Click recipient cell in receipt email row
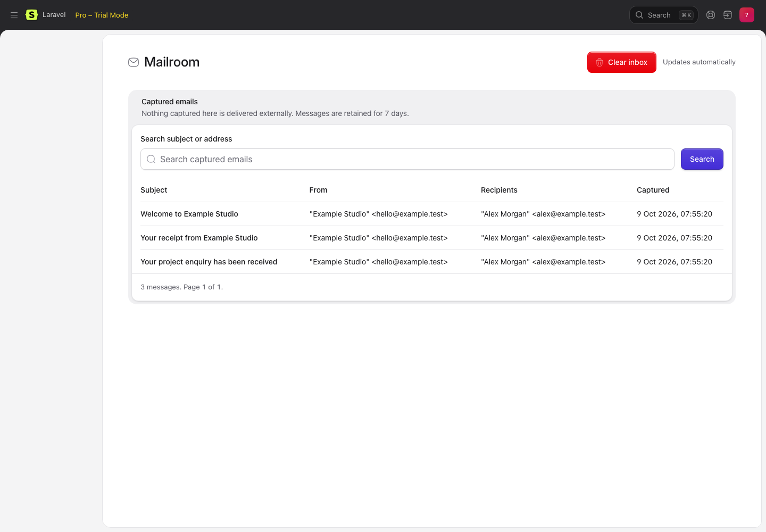 click(543, 238)
